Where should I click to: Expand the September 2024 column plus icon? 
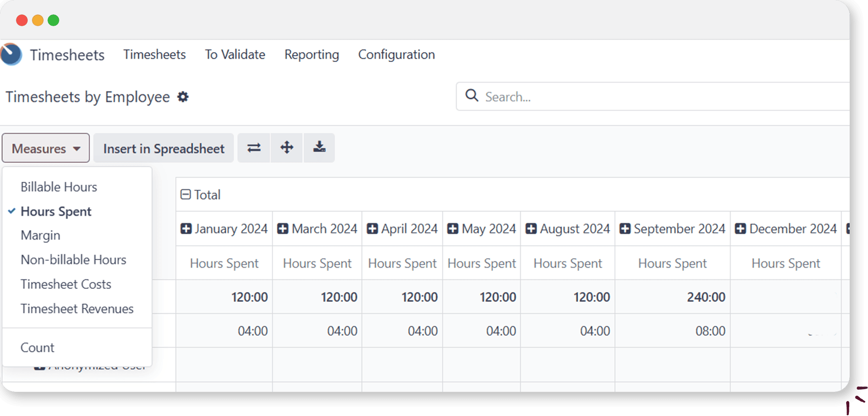[625, 228]
